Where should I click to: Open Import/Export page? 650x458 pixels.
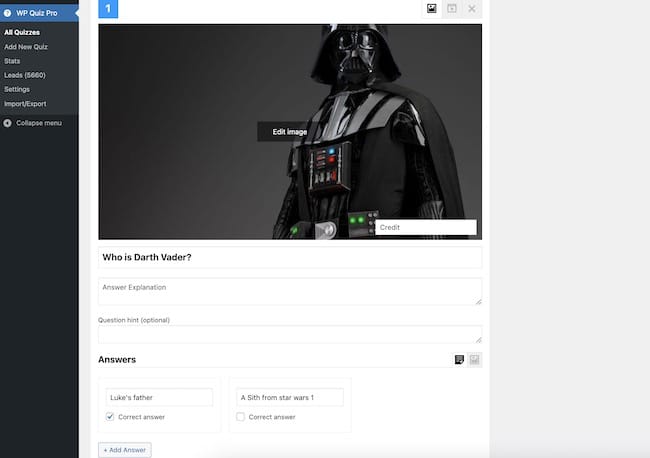25,104
